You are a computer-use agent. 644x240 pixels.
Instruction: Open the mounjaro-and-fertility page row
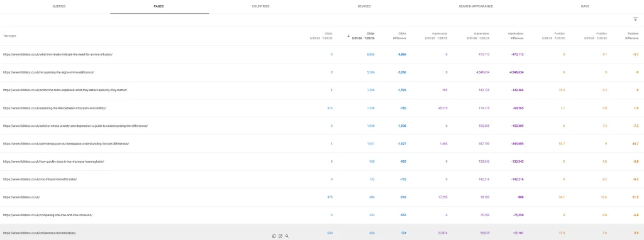[x=322, y=108]
